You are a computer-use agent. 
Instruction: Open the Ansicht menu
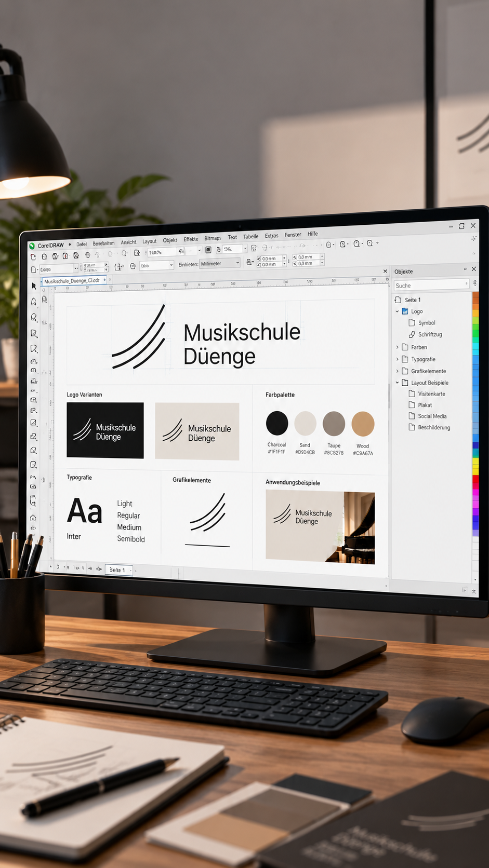[128, 242]
